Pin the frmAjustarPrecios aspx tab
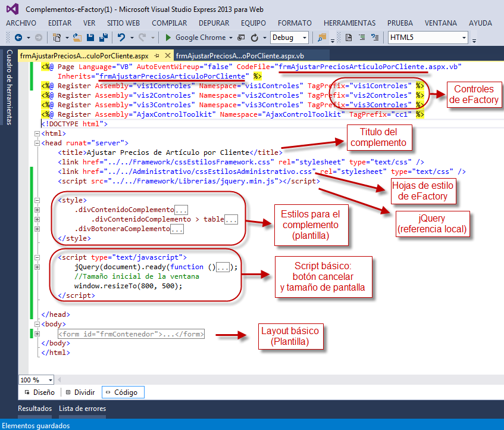This screenshot has width=504, height=430. coord(156,55)
